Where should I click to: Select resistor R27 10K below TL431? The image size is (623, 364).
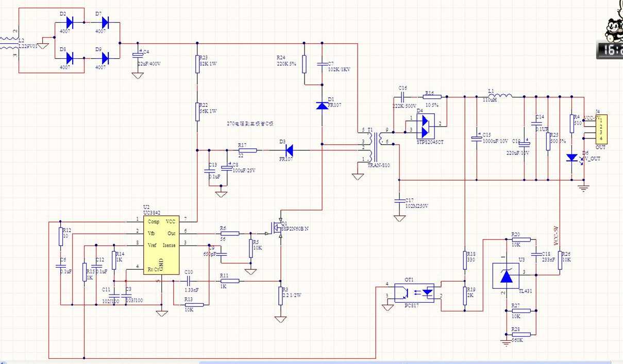520,310
